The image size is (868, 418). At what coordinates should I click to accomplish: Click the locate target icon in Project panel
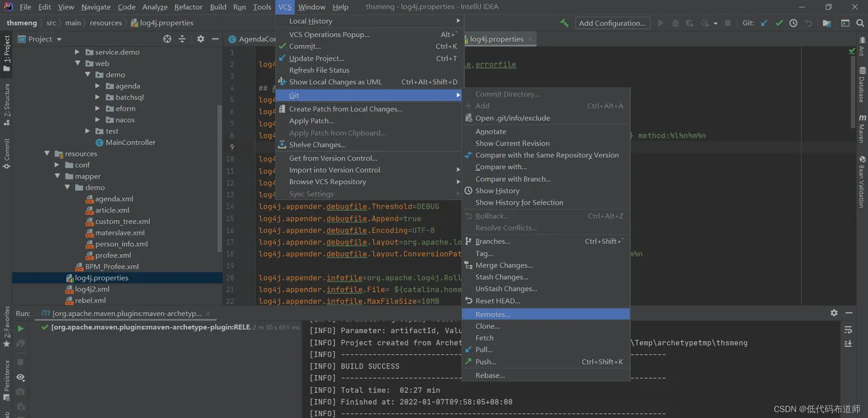point(167,39)
